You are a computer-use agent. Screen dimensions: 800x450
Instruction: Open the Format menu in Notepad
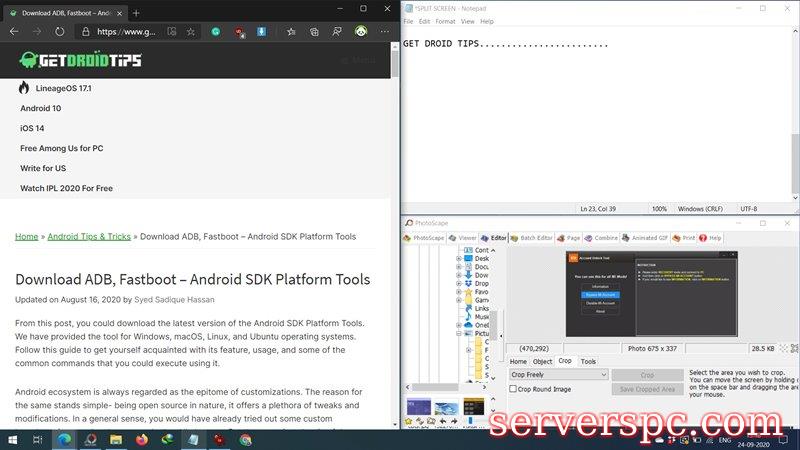(445, 21)
